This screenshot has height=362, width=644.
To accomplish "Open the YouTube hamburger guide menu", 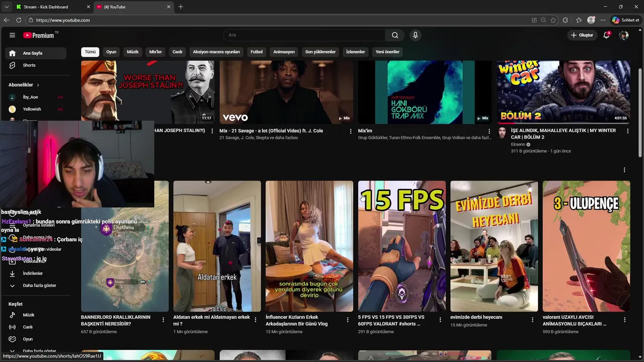I will [x=12, y=35].
